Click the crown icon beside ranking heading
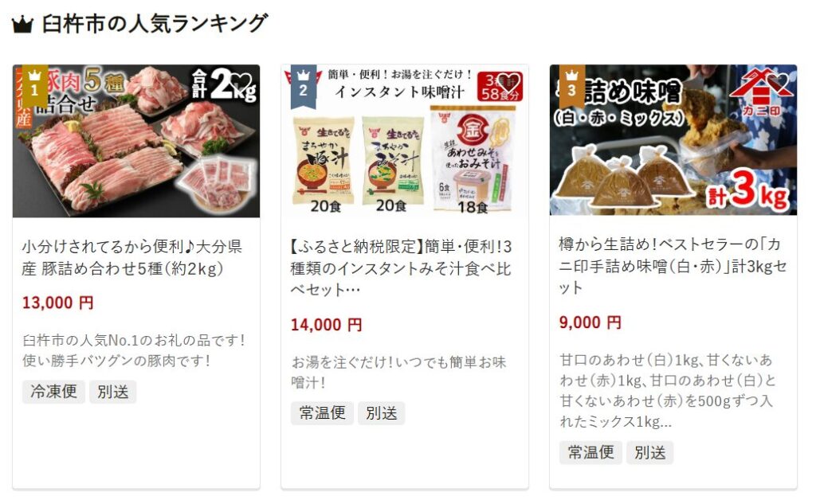The image size is (816, 504). tap(22, 24)
